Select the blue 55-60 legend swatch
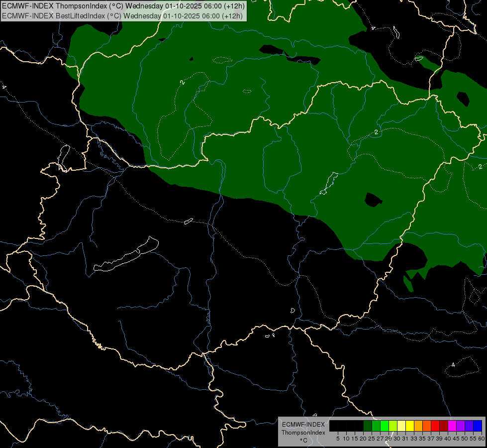 tap(478, 426)
